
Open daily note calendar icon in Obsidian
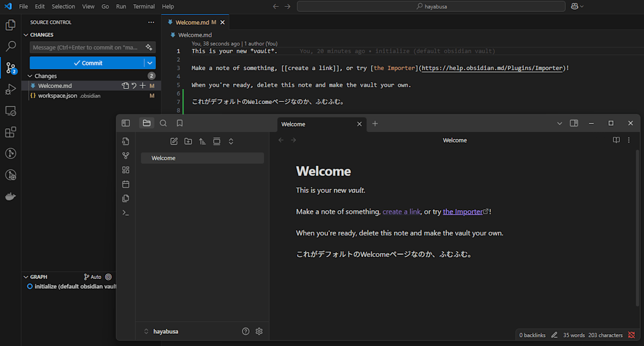coord(126,184)
